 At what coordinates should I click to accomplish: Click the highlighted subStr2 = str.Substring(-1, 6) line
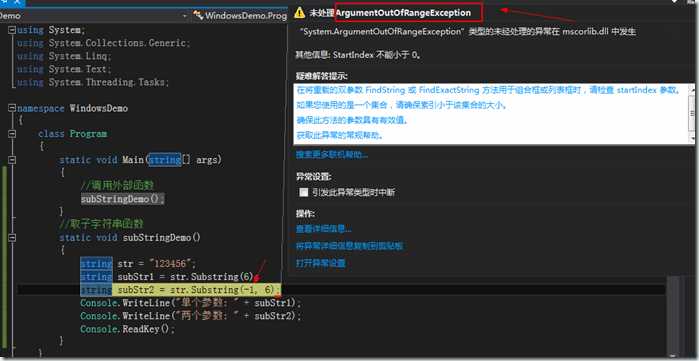pyautogui.click(x=181, y=290)
